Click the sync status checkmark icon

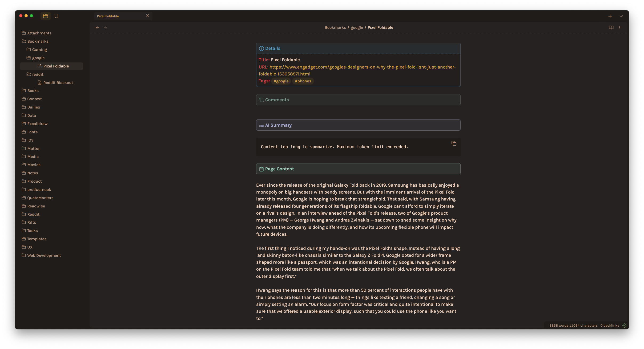(x=624, y=326)
